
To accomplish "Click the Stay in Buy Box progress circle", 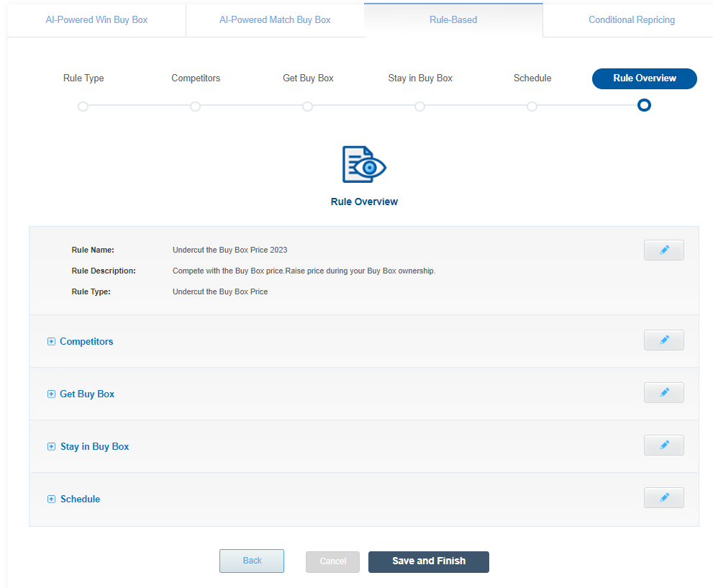I will (419, 107).
